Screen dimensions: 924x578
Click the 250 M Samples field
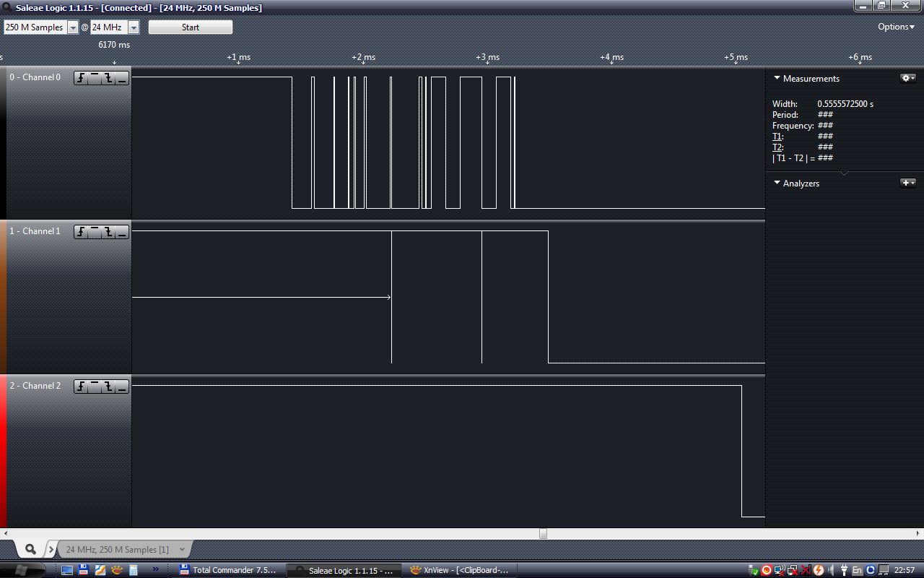[35, 27]
